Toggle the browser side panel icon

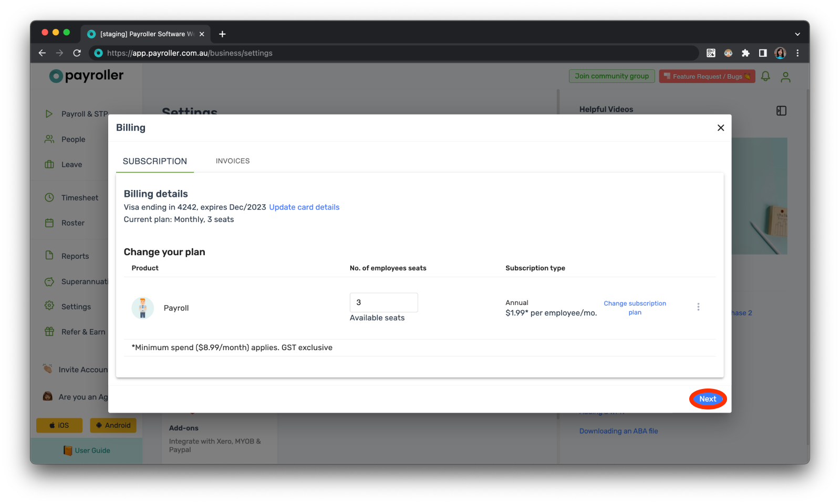tap(763, 53)
